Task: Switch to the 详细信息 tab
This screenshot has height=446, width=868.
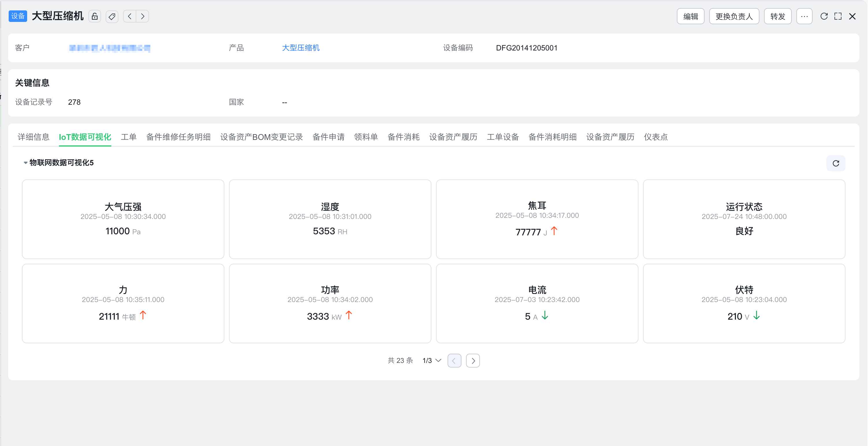Action: point(33,137)
